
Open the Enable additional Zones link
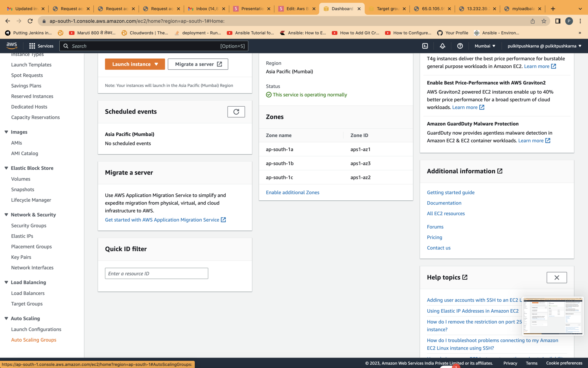point(292,192)
